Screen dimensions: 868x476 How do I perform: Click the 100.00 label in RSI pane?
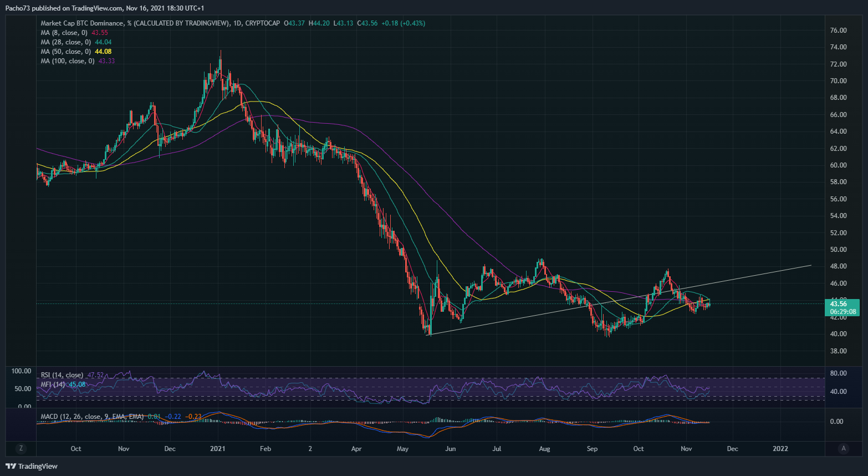point(21,371)
